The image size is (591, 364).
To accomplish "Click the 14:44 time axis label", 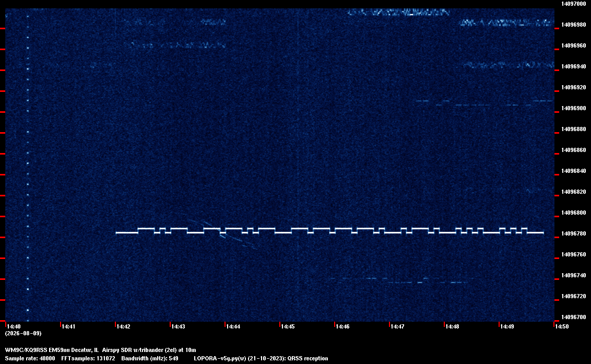I will (233, 326).
